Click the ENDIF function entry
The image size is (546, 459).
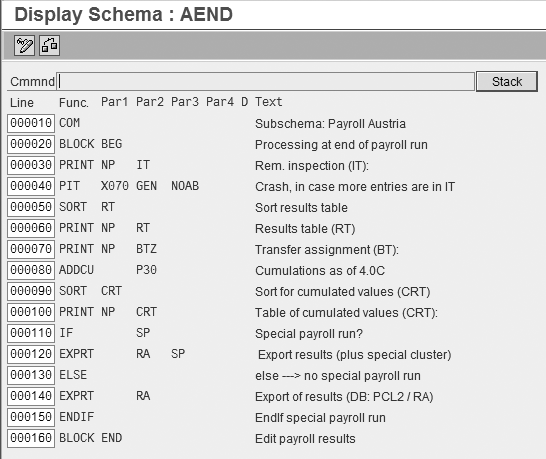[x=77, y=417]
